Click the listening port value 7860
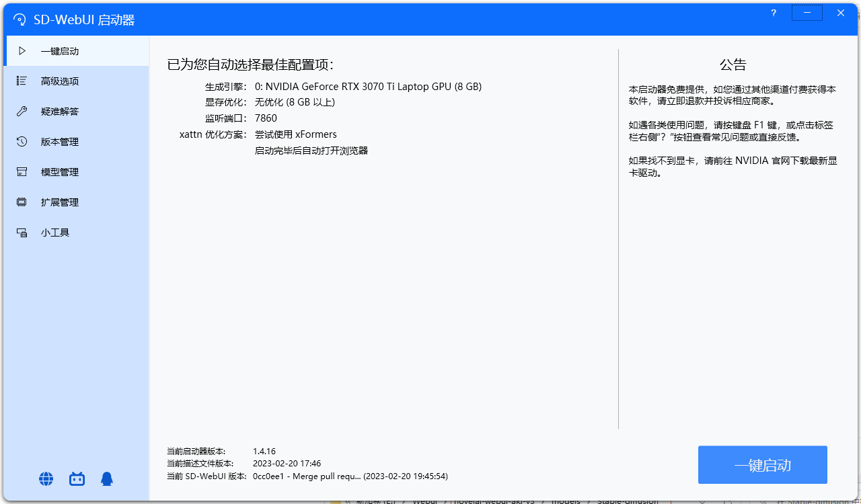This screenshot has height=504, width=861. 266,118
